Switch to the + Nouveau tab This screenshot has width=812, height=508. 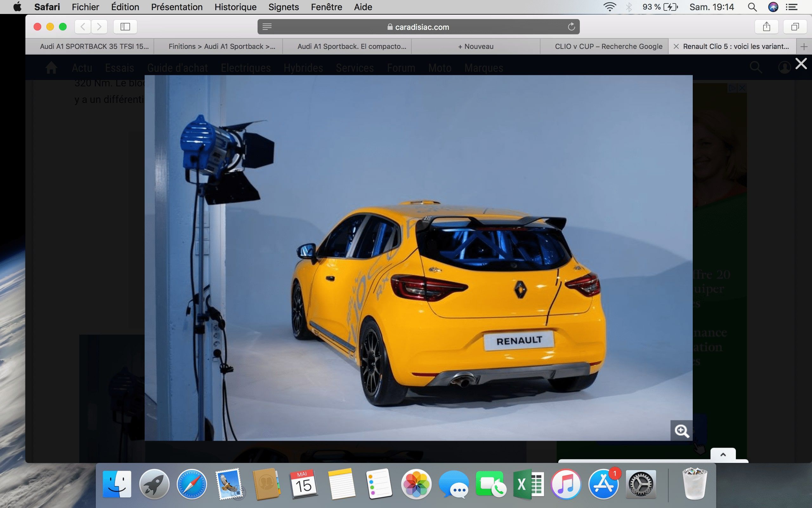pos(476,46)
